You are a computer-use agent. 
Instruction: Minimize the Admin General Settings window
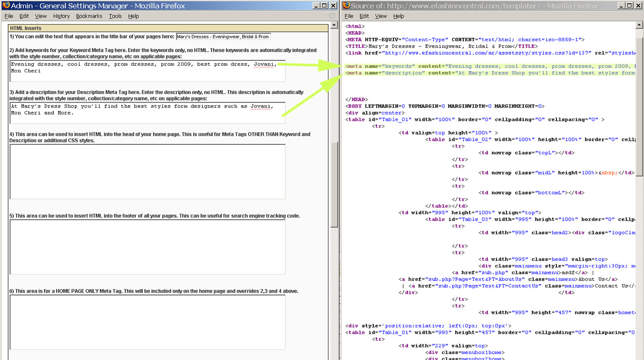tap(315, 6)
